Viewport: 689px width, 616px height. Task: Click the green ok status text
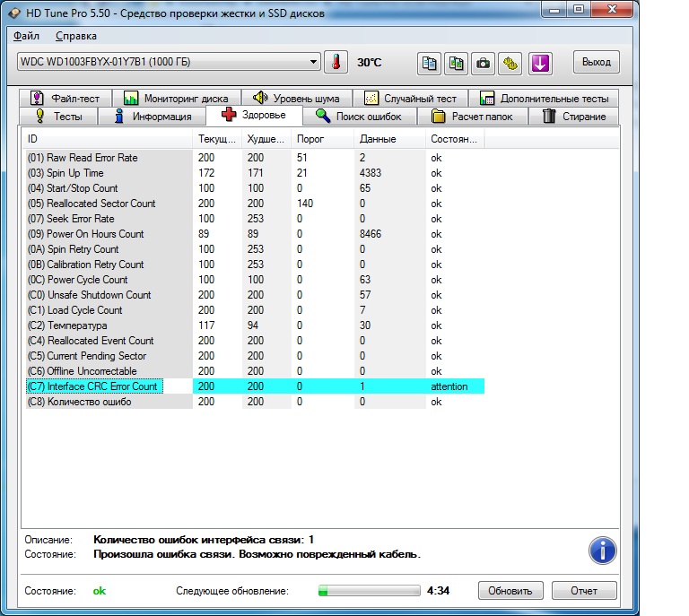coord(100,591)
